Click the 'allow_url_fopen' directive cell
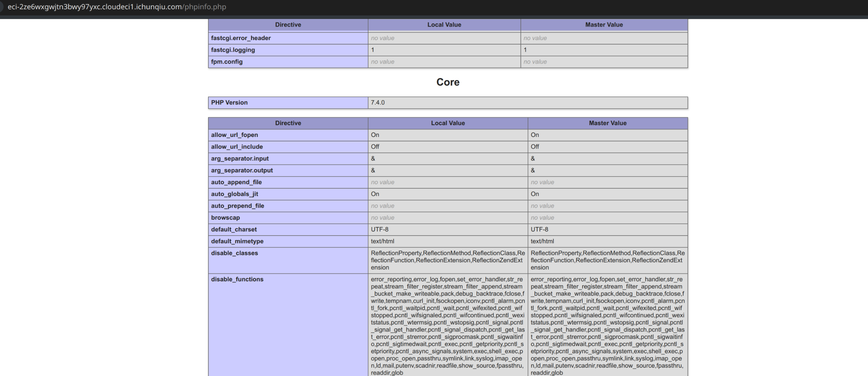The image size is (868, 376). [x=288, y=135]
